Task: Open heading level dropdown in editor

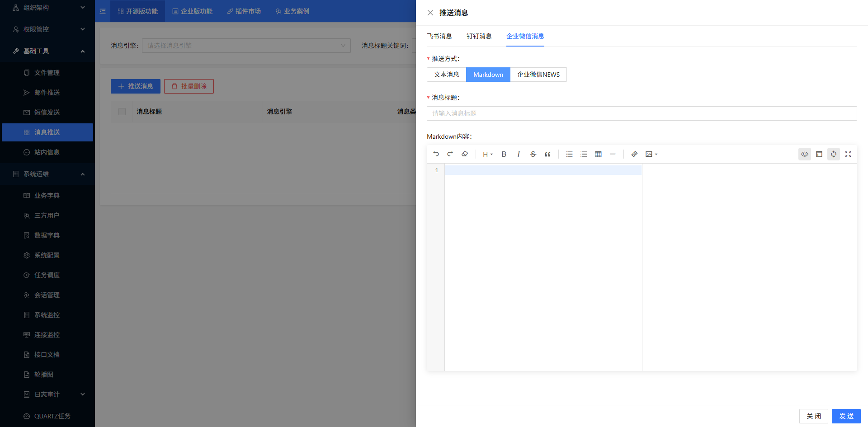Action: pyautogui.click(x=488, y=154)
